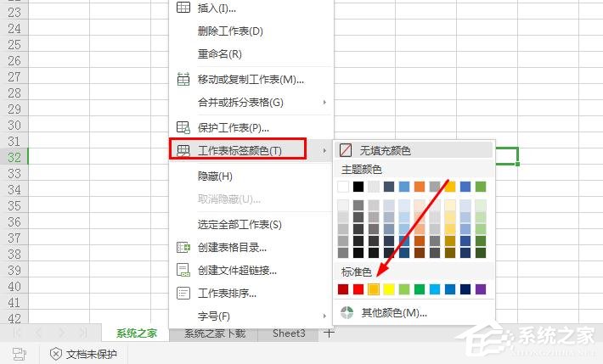603x364 pixels.
Task: Pick bright red standard color swatch
Action: pos(358,289)
